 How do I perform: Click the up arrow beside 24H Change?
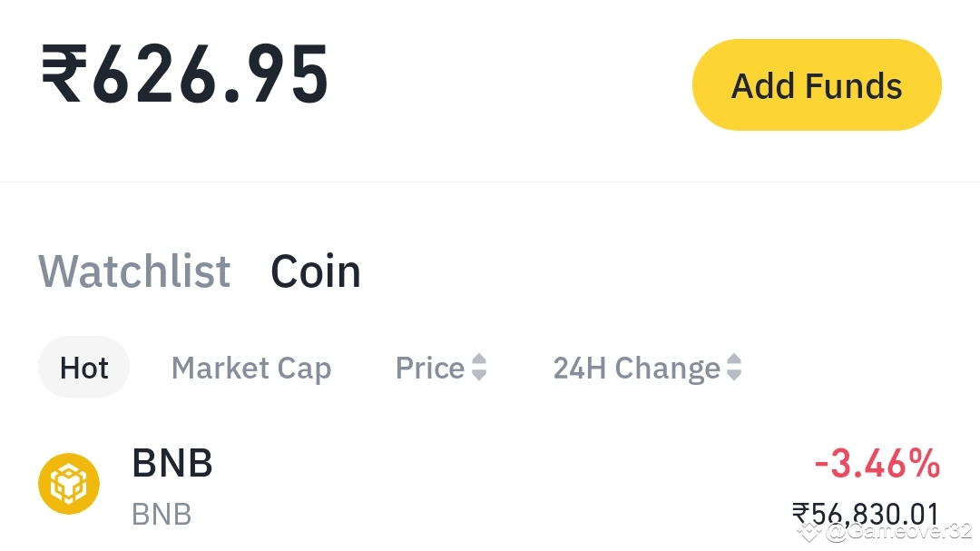click(734, 359)
